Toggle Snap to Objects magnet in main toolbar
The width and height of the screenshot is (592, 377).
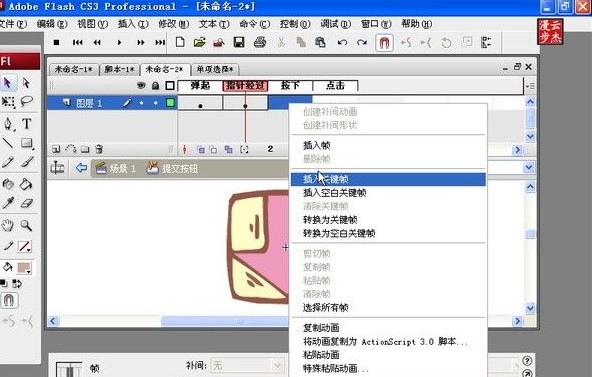click(384, 43)
